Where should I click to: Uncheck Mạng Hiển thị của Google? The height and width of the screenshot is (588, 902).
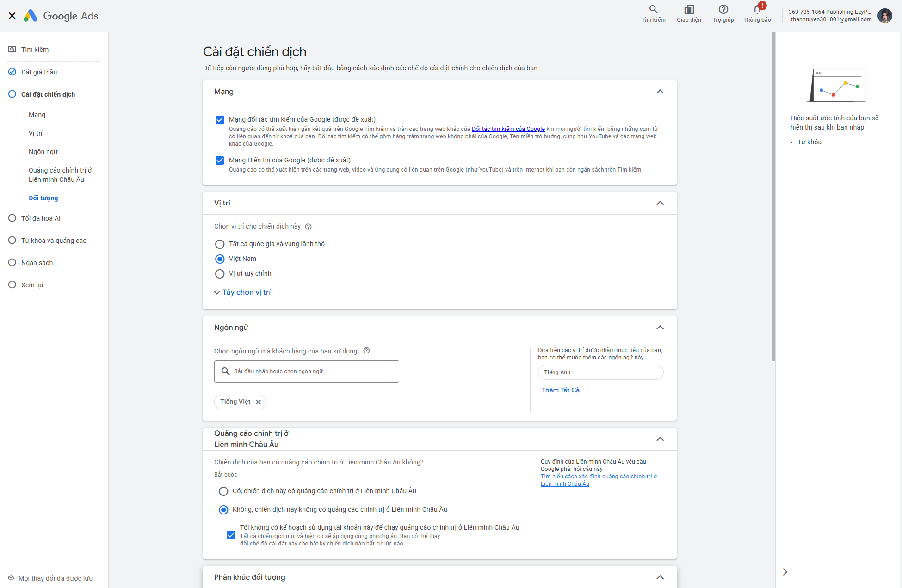[x=220, y=161]
